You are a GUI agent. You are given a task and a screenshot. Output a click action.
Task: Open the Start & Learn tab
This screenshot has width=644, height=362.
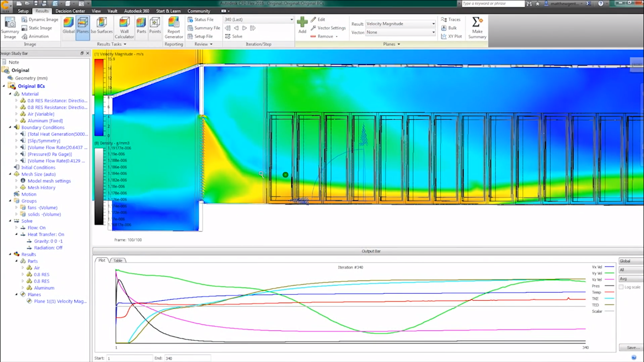coord(168,11)
